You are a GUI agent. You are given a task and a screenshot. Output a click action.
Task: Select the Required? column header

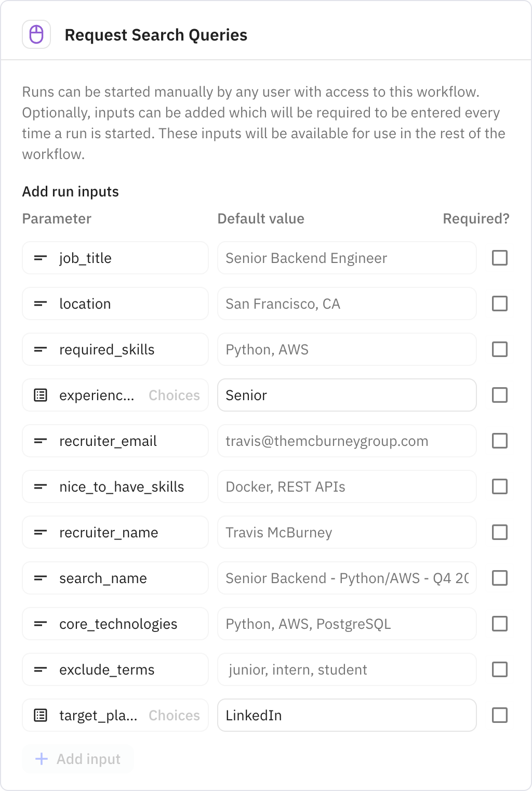coord(475,218)
